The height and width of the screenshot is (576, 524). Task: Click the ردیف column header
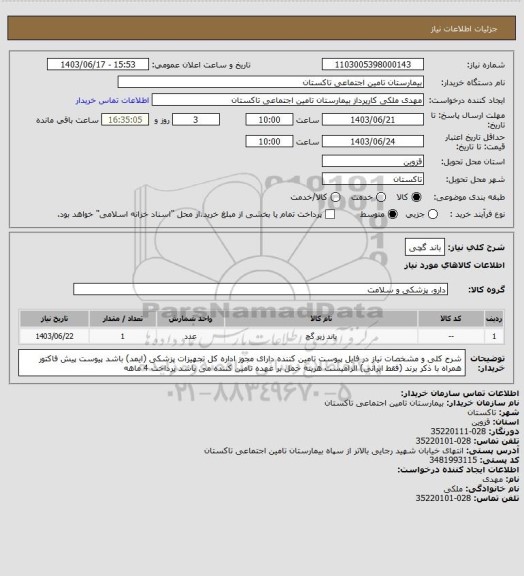pyautogui.click(x=494, y=319)
